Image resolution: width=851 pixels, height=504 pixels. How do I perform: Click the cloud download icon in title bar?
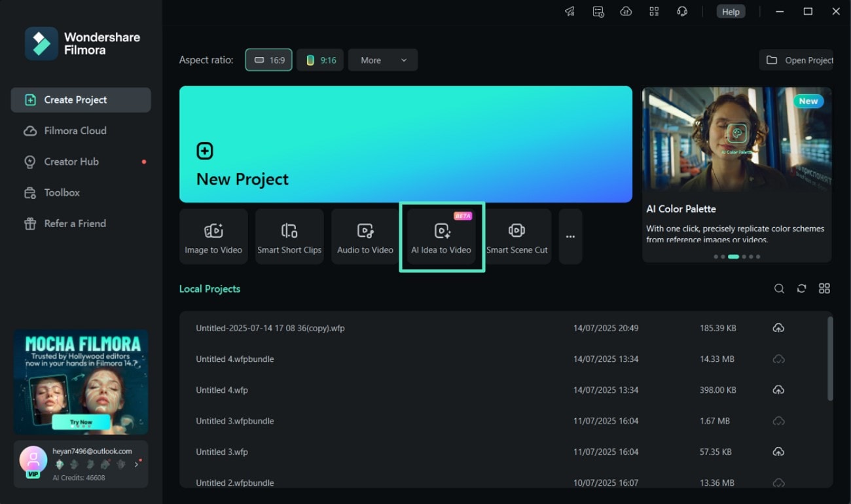click(626, 12)
